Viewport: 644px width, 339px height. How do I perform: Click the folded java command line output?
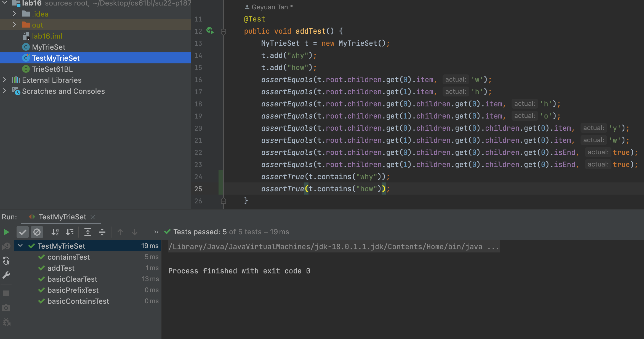[x=326, y=246]
